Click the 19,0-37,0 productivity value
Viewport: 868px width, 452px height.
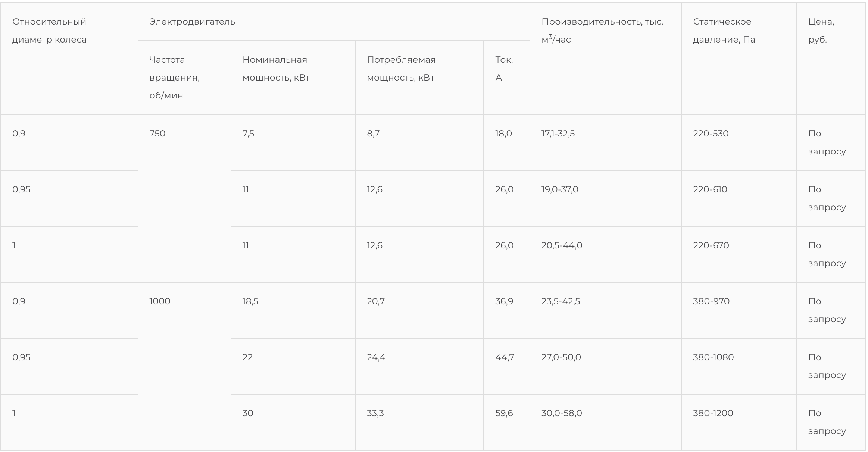(x=560, y=189)
